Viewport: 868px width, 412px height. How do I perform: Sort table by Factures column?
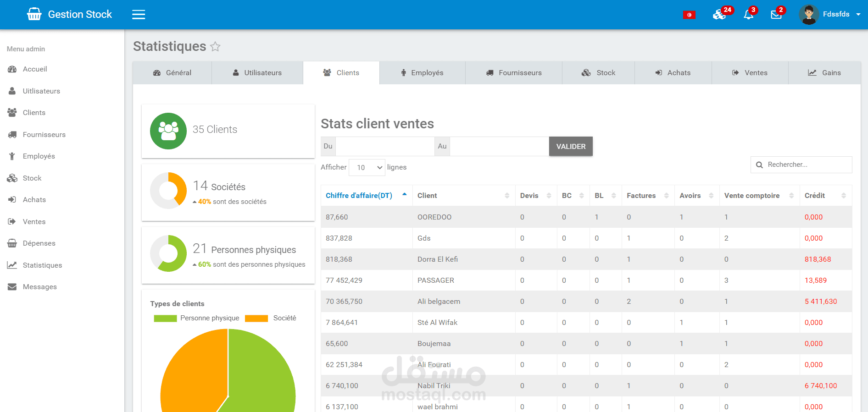tap(648, 196)
